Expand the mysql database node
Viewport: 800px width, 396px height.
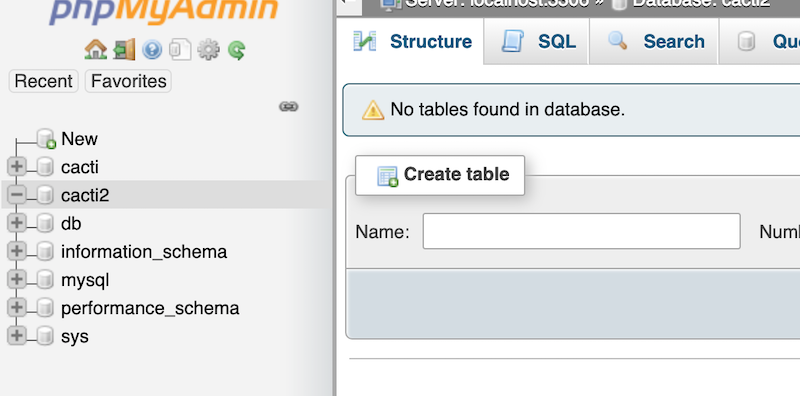coord(17,279)
